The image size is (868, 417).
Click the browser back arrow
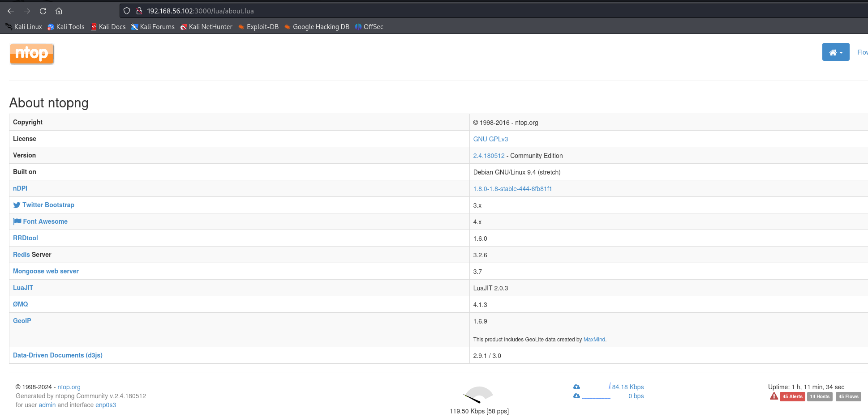click(11, 11)
